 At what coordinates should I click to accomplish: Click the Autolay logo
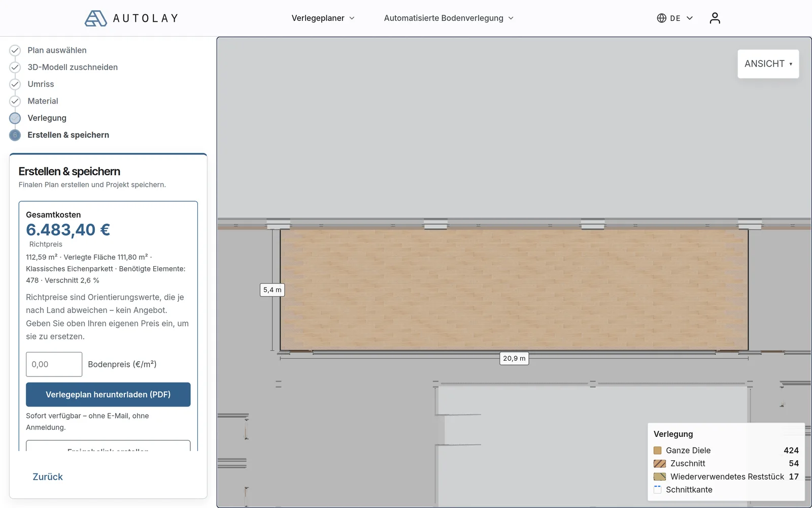pos(131,18)
